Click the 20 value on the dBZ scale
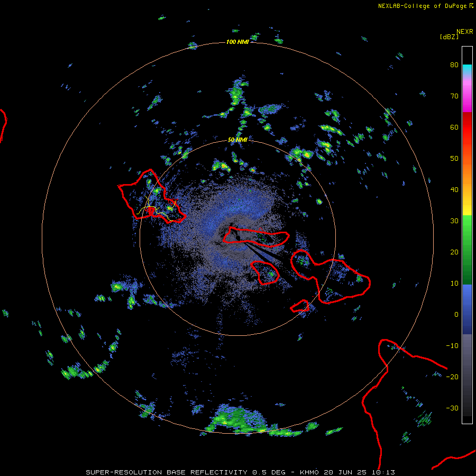 pyautogui.click(x=454, y=252)
